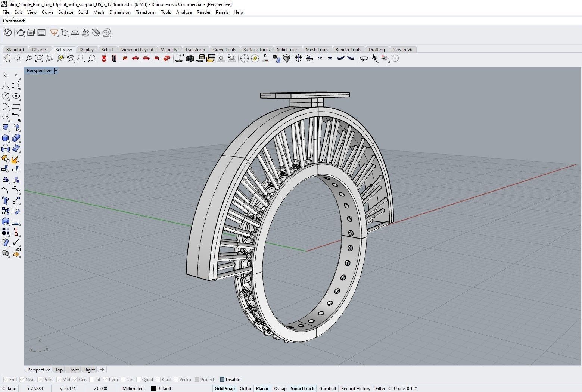582x392 pixels.
Task: Select the Circle tool
Action: pos(6,96)
